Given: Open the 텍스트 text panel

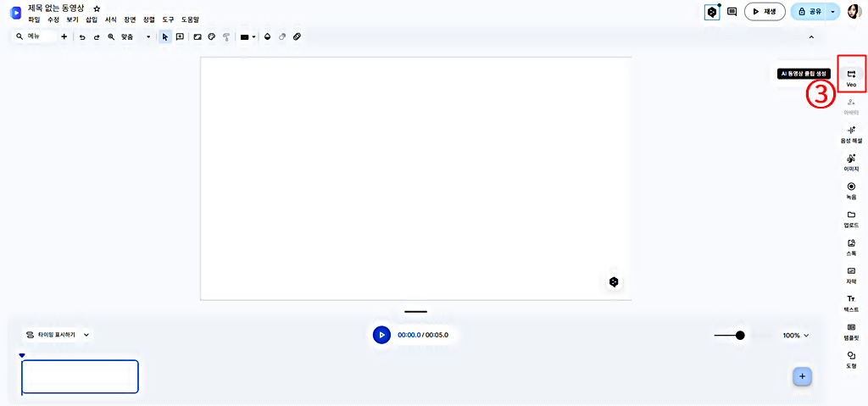Looking at the screenshot, I should (x=851, y=303).
